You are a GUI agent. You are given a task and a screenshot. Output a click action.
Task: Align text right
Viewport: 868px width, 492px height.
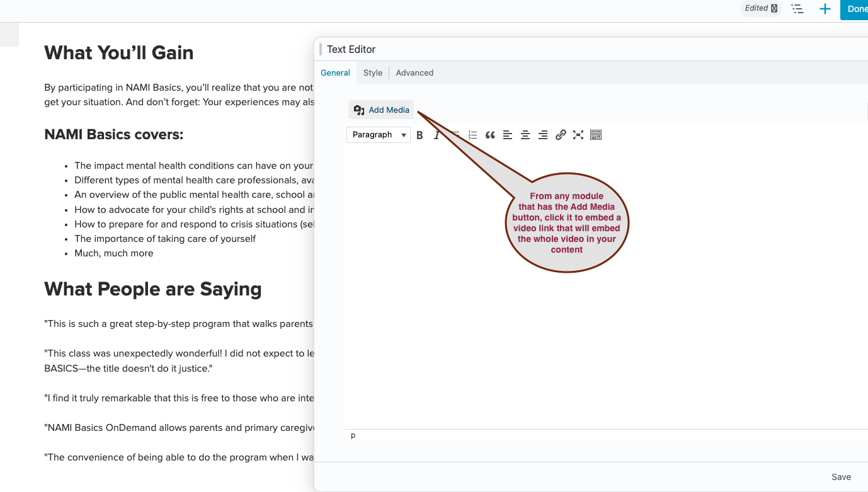[x=543, y=135]
